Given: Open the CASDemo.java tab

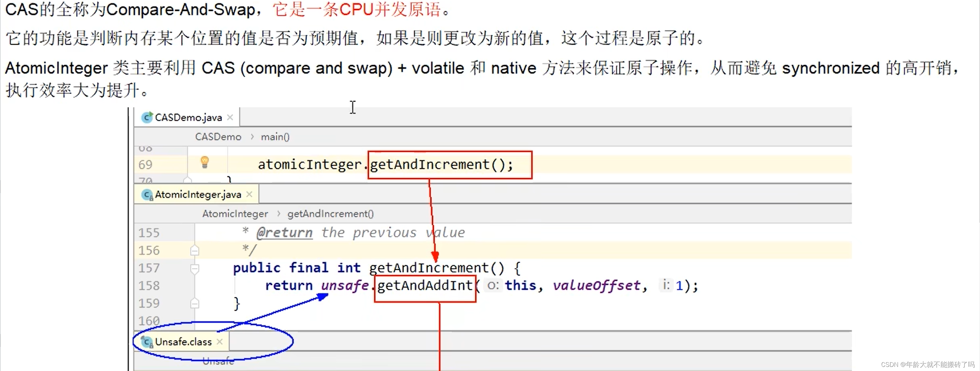Looking at the screenshot, I should [186, 117].
